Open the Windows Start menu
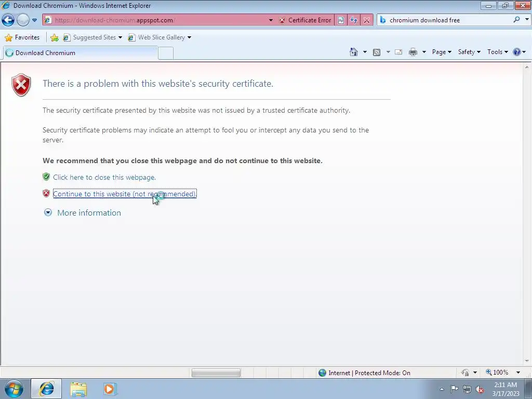The width and height of the screenshot is (532, 399). pyautogui.click(x=14, y=389)
